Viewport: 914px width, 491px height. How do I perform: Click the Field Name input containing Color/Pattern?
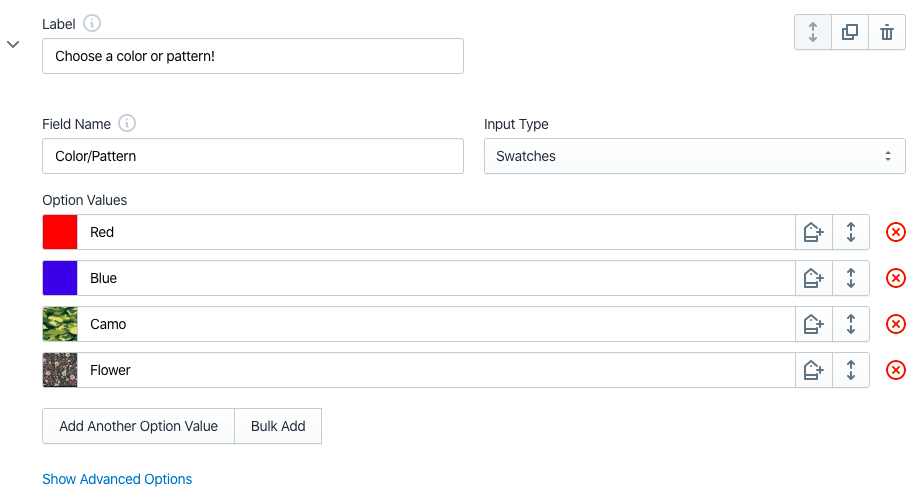[x=253, y=156]
